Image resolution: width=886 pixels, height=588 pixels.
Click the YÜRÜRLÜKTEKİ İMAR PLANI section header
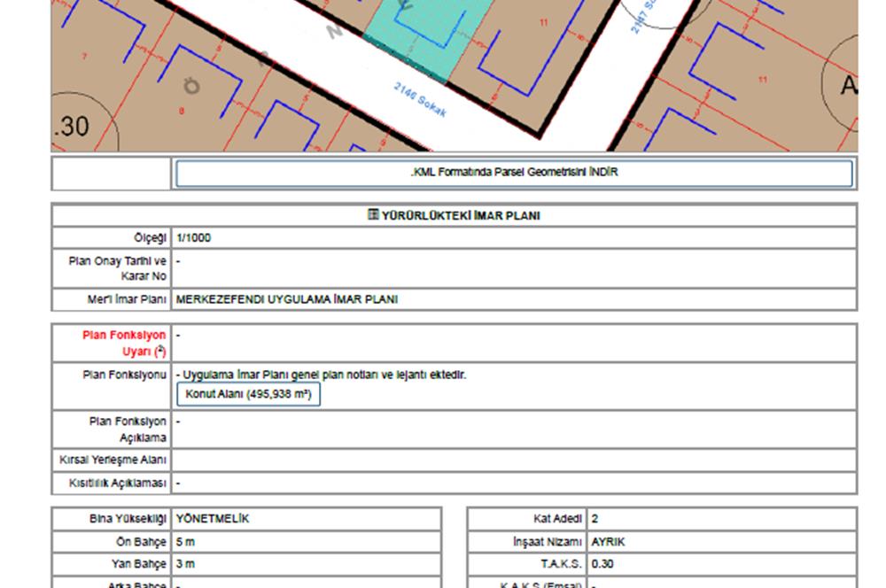(460, 215)
